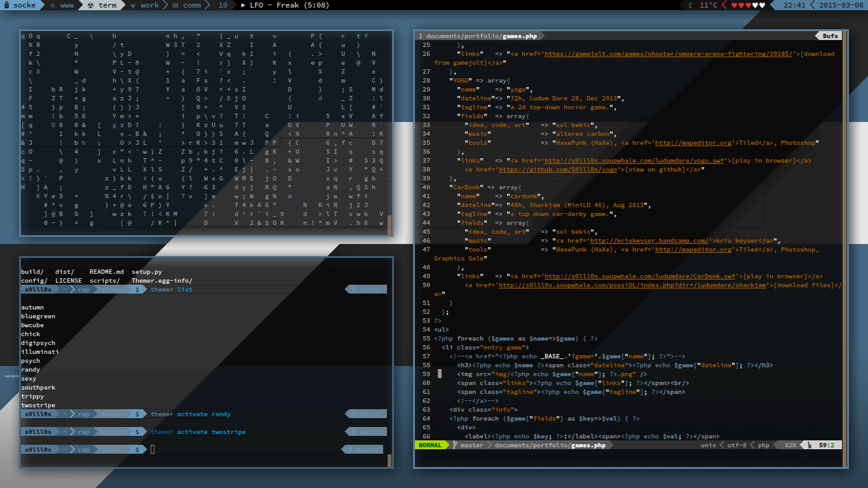This screenshot has height=488, width=868.
Task: Click the 82% position in vim statusline
Action: click(x=790, y=445)
